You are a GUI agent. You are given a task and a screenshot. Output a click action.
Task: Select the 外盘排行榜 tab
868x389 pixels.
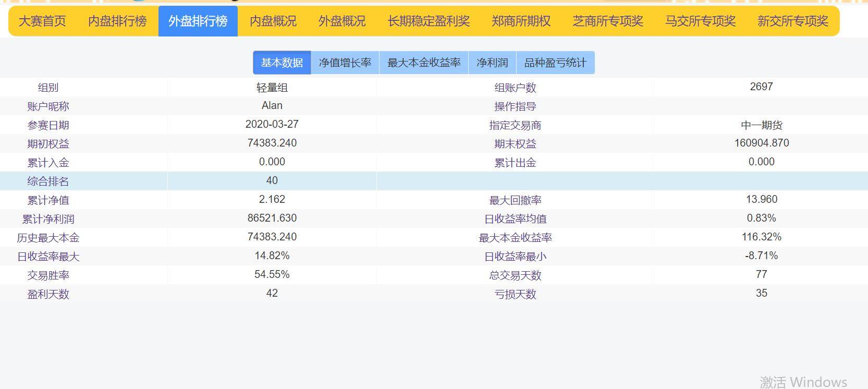(x=198, y=21)
